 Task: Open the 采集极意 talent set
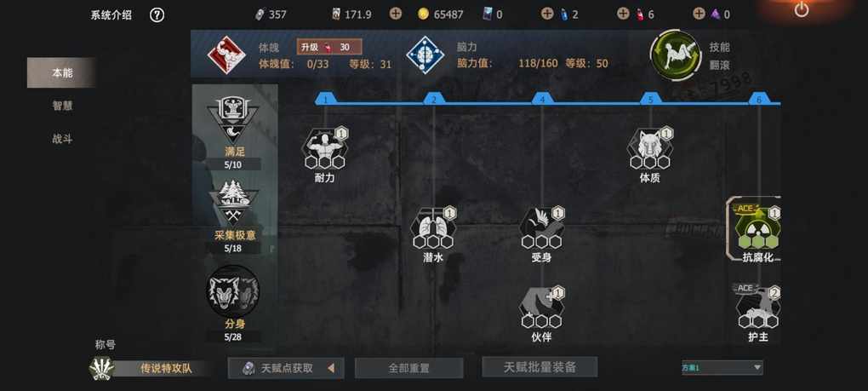tap(235, 217)
